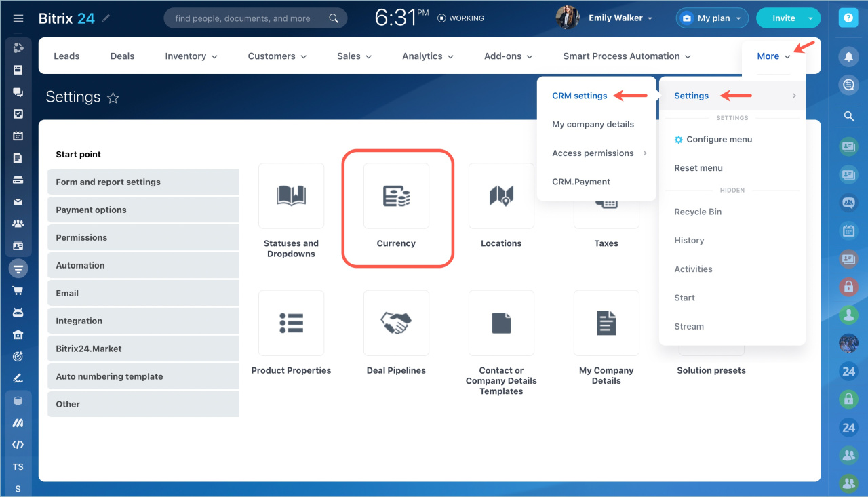Expand the Add-ons menu

point(509,56)
